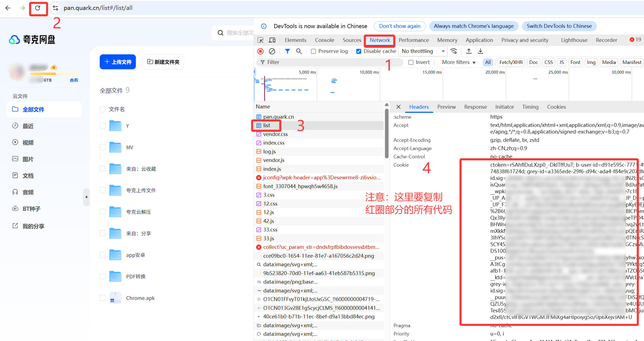
Task: Stop recording network log icon
Action: pyautogui.click(x=260, y=51)
